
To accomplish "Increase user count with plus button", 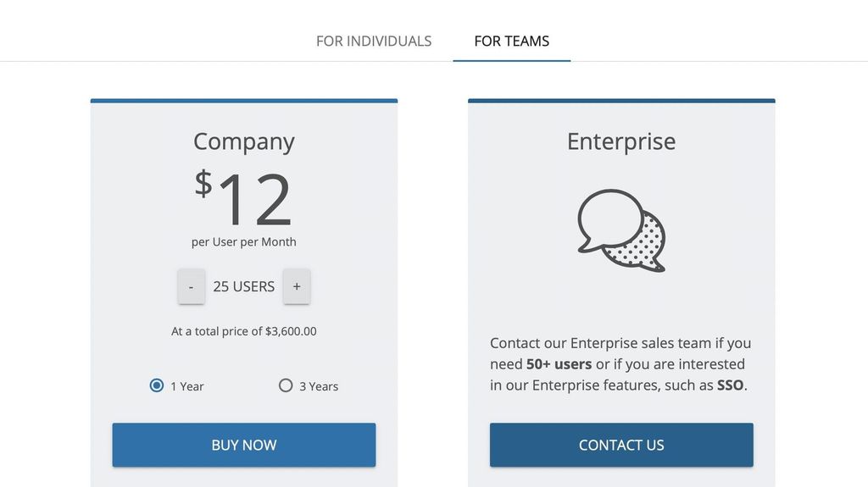I will click(297, 286).
